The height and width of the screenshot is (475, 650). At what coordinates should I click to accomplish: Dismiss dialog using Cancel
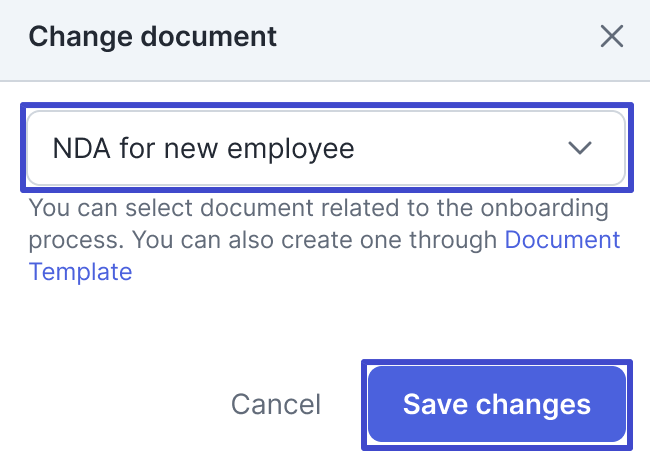276,404
